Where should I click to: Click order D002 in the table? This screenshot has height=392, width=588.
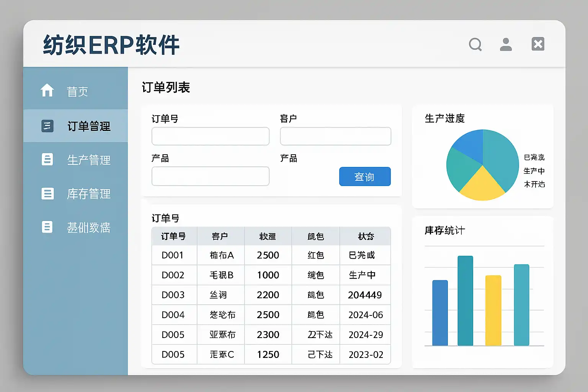[x=173, y=275]
